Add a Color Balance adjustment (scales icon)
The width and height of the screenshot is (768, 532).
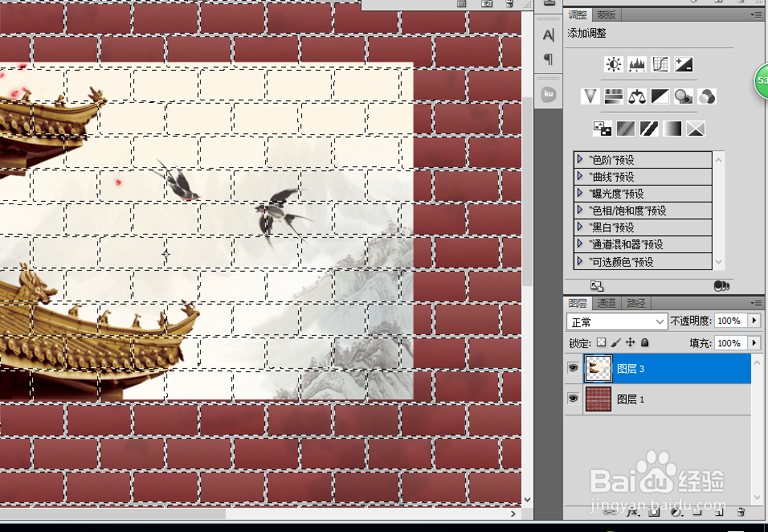[x=637, y=96]
